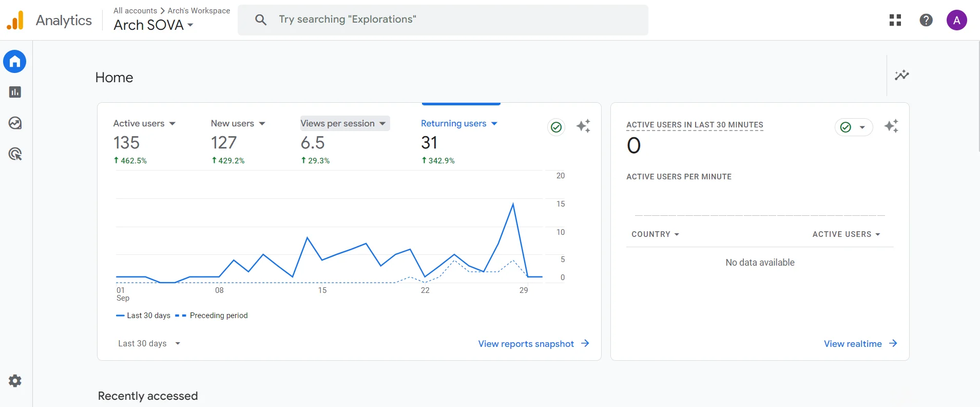
Task: Click the 'No data available' text
Action: pyautogui.click(x=760, y=263)
